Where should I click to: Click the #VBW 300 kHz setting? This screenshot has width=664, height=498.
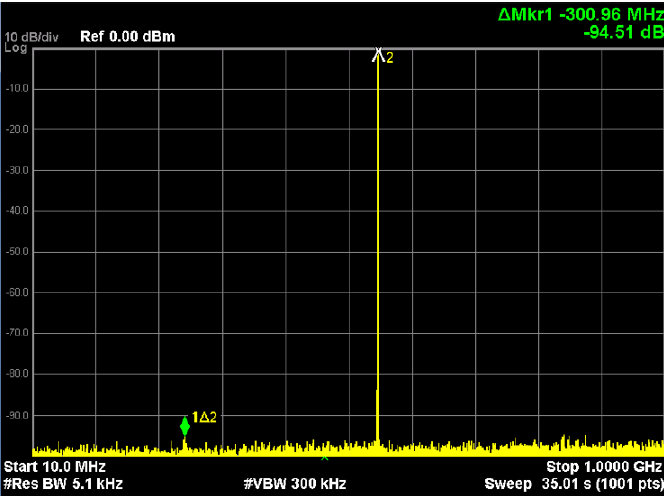[295, 484]
